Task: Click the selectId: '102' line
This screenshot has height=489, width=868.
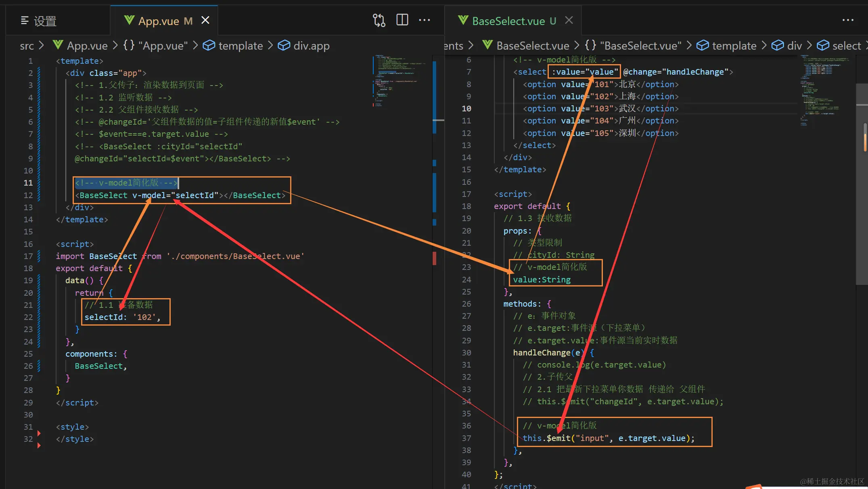Action: coord(122,318)
